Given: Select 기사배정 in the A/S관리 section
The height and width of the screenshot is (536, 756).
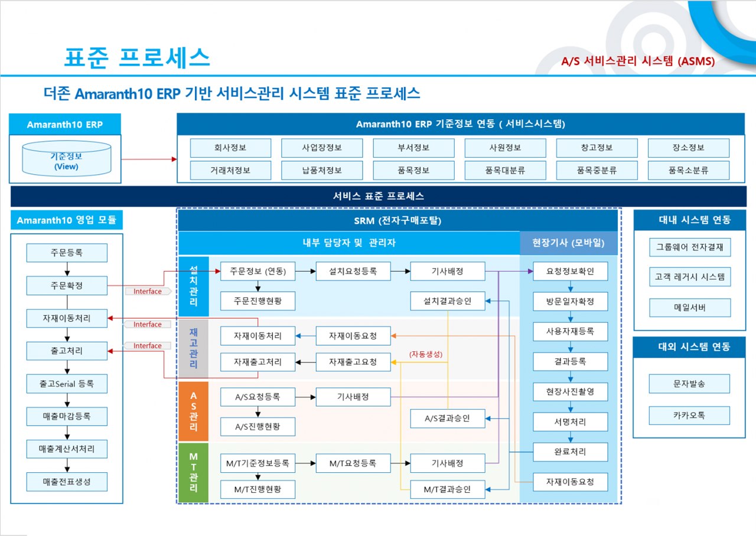Looking at the screenshot, I should (353, 397).
